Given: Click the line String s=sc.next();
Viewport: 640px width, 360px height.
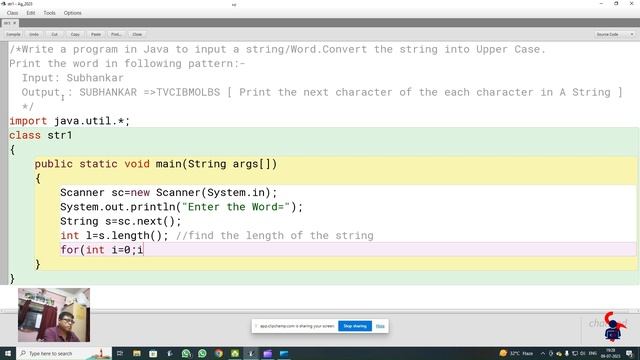Looking at the screenshot, I should click(121, 221).
